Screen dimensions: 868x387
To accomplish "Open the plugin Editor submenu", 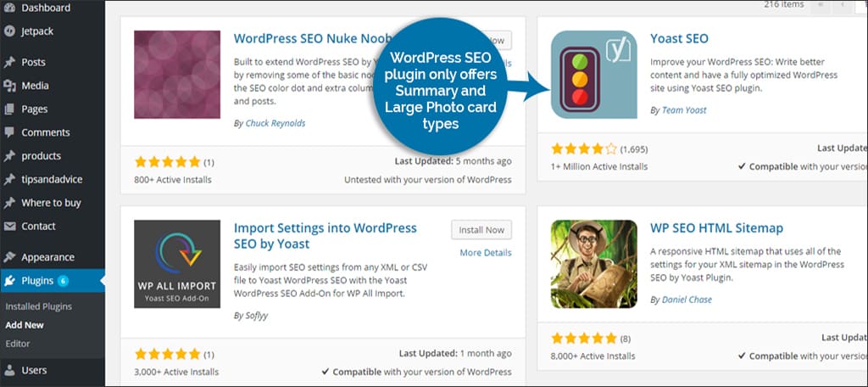I will point(18,344).
